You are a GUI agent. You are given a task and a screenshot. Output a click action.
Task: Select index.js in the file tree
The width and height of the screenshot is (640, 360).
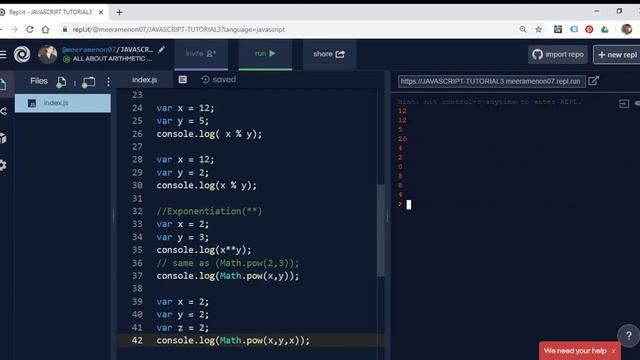coord(63,103)
